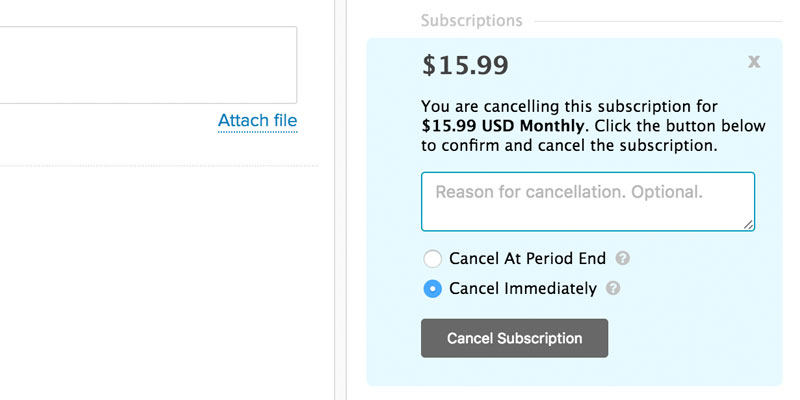
Task: Focus the Reason for cancellation field
Action: pos(588,202)
